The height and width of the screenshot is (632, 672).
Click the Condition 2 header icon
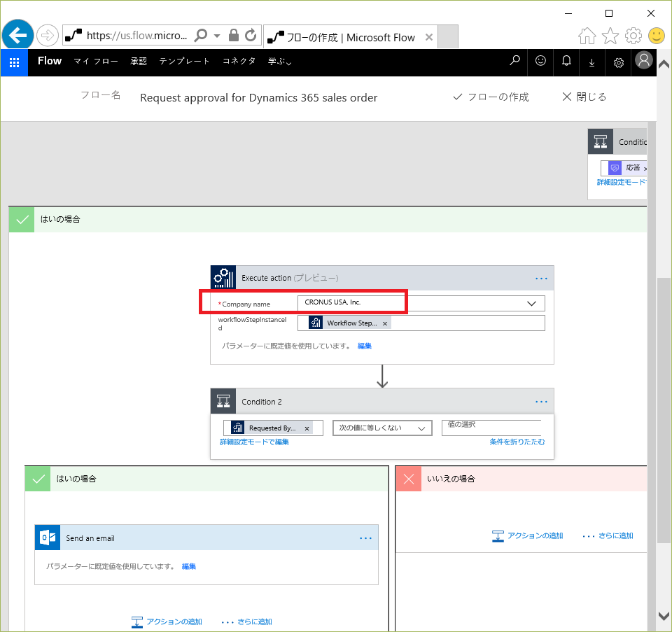point(223,401)
